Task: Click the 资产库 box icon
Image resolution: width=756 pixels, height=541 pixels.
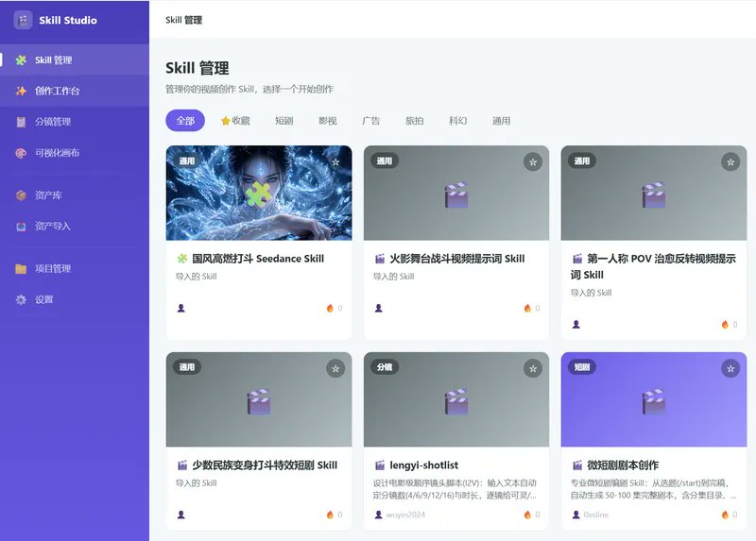Action: (21, 195)
